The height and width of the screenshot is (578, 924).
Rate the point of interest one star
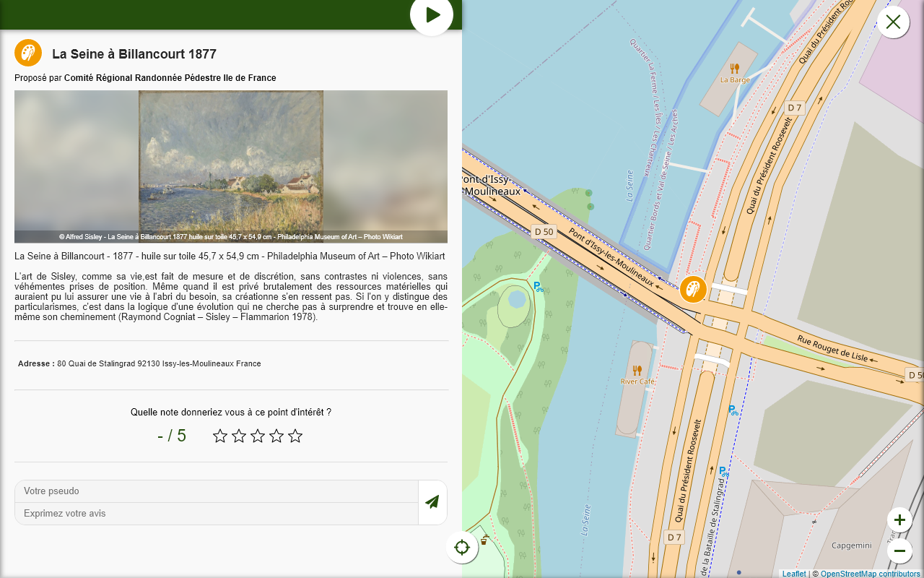click(x=220, y=436)
